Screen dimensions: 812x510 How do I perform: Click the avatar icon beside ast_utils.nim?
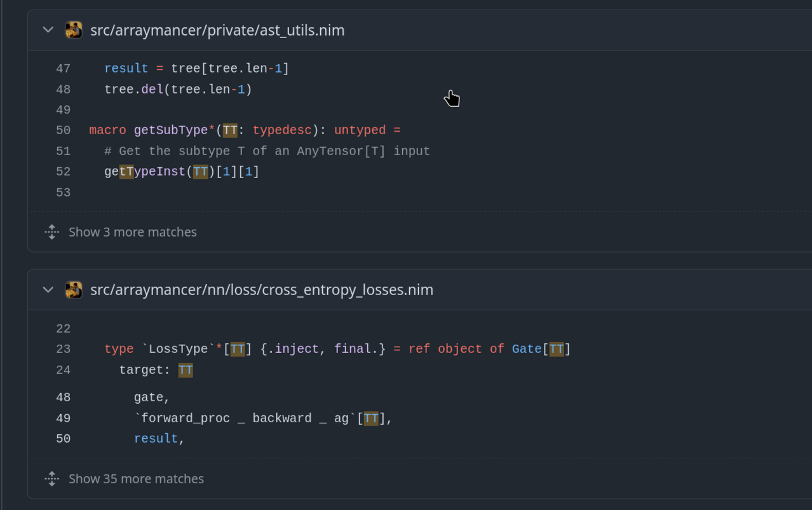coord(74,30)
